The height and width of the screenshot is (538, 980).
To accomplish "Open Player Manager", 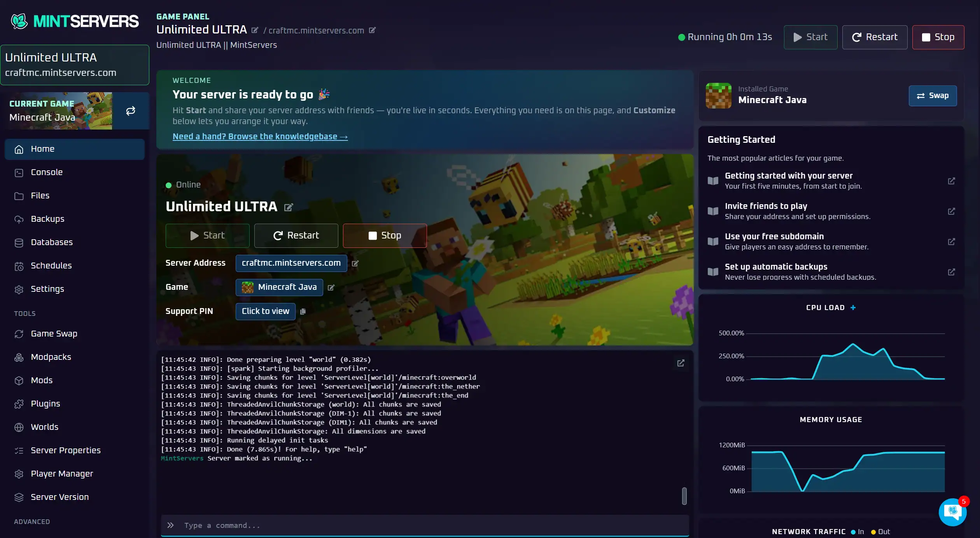I will 75,474.
